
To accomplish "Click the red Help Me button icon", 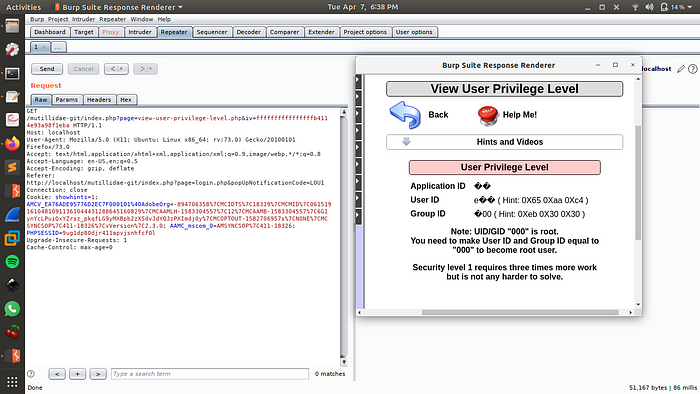I will pos(488,115).
